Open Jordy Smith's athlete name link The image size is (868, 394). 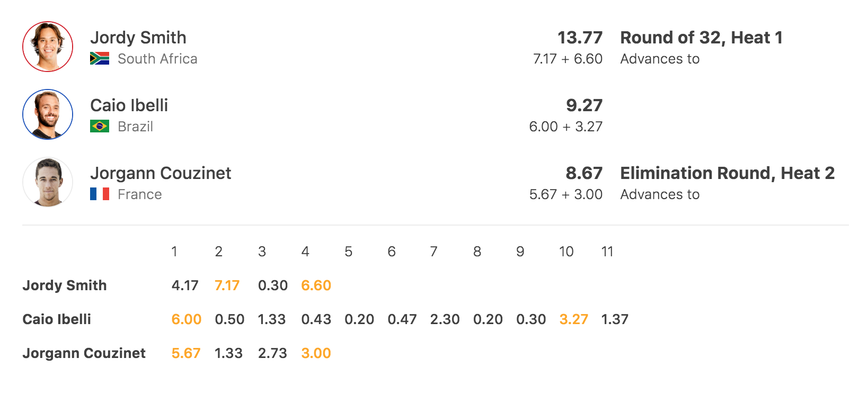(x=138, y=38)
